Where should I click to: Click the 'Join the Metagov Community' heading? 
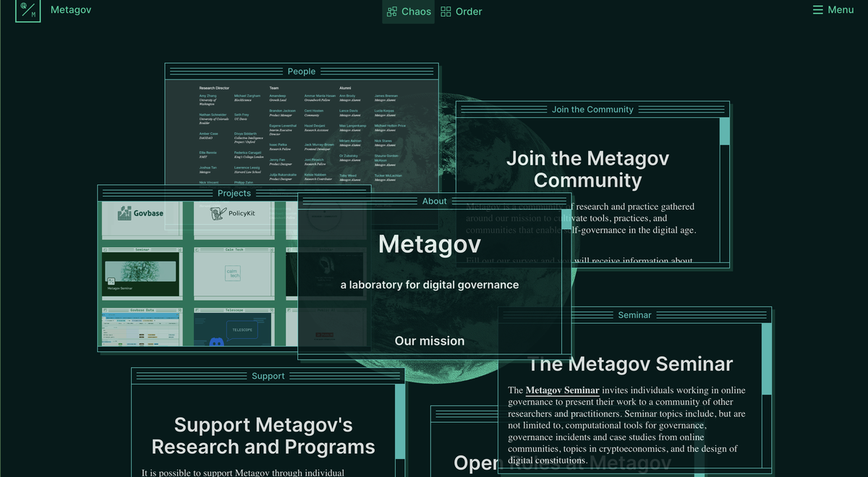587,169
